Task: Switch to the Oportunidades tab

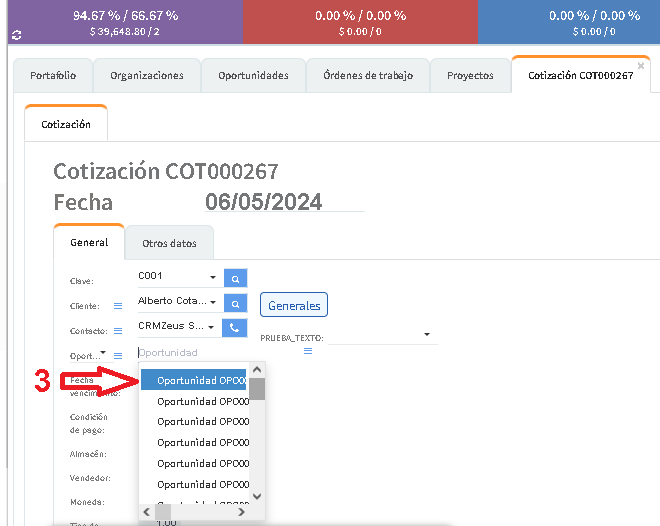Action: pyautogui.click(x=256, y=76)
